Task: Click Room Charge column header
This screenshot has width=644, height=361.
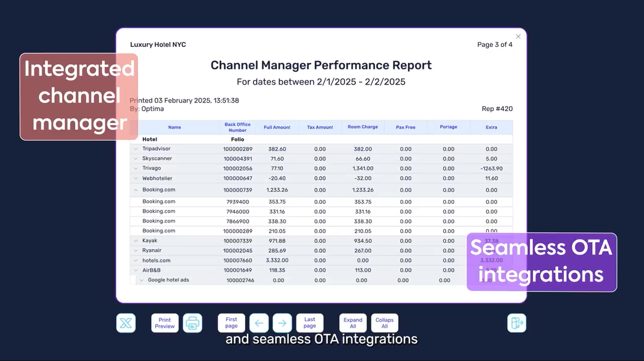Action: (x=363, y=127)
